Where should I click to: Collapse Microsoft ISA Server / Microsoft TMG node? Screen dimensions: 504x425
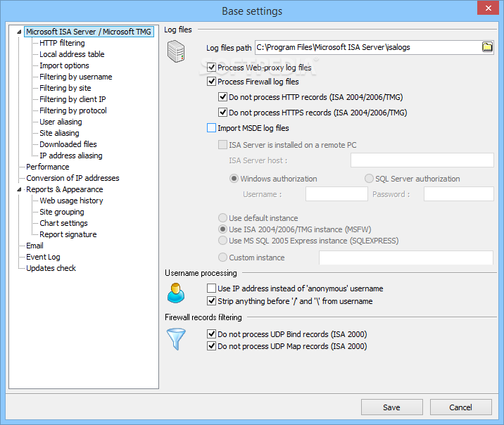tap(19, 32)
